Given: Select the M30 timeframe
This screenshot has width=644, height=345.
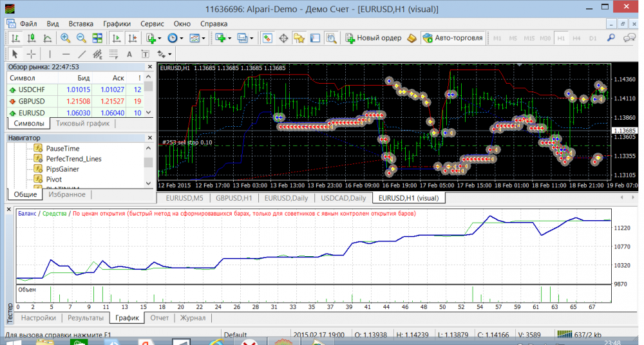Looking at the screenshot, I should 545,38.
